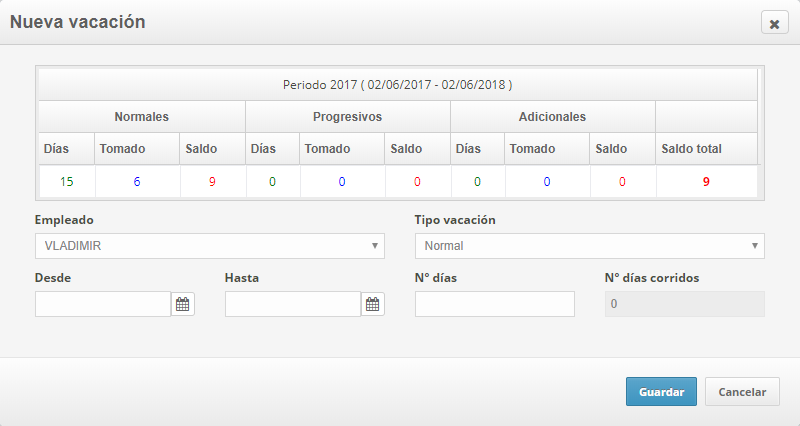Image resolution: width=800 pixels, height=426 pixels.
Task: Click the N° días corridos field label
Action: pos(652,278)
